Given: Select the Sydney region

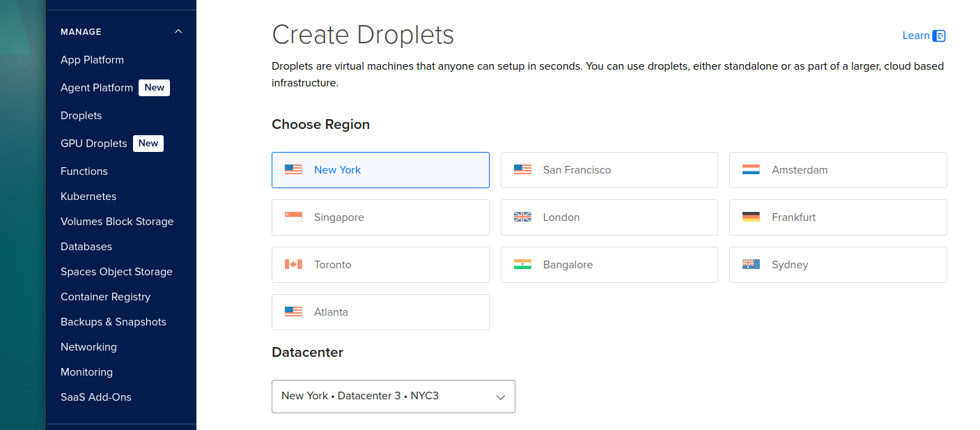Looking at the screenshot, I should coord(838,265).
